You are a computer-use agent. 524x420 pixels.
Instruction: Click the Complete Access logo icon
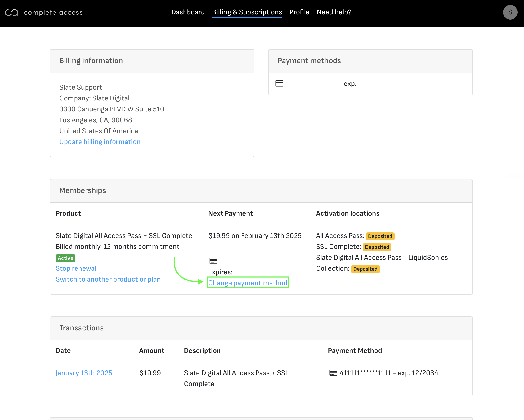tap(12, 12)
